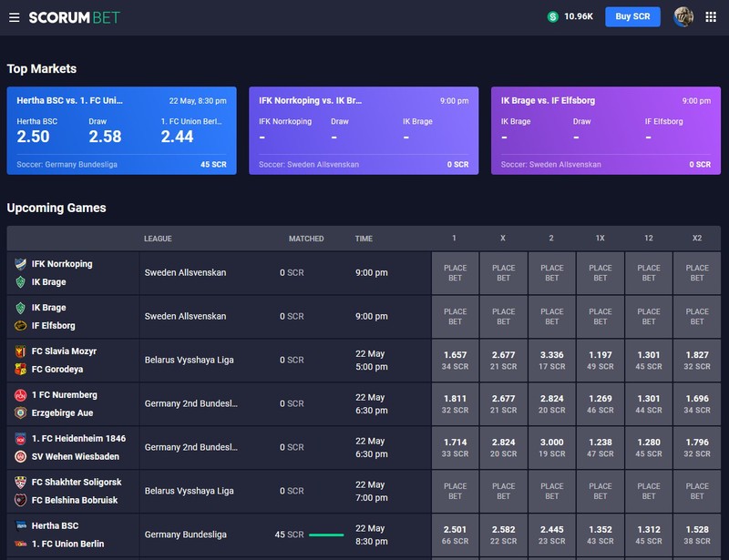Screen dimensions: 729x560
Task: Select X2 odds 1.696 Nuremberg match
Action: [697, 404]
